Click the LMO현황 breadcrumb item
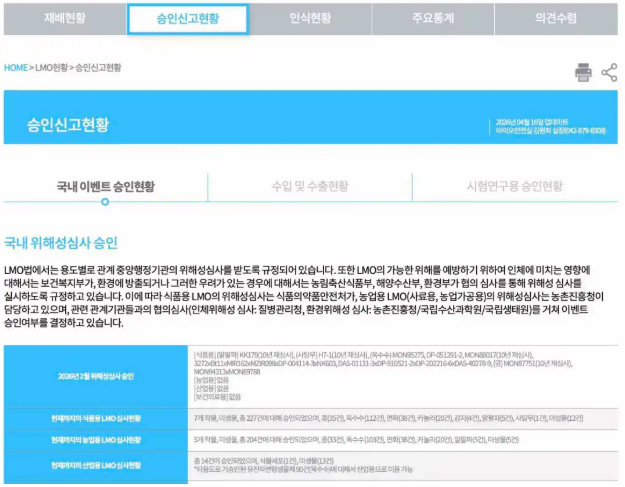This screenshot has width=625, height=487. tap(50, 68)
